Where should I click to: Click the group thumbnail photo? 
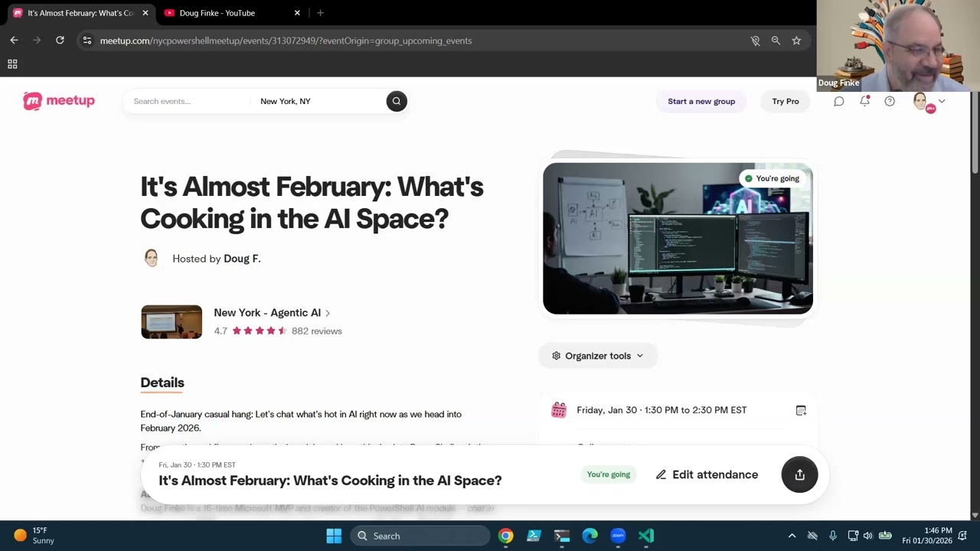tap(171, 322)
